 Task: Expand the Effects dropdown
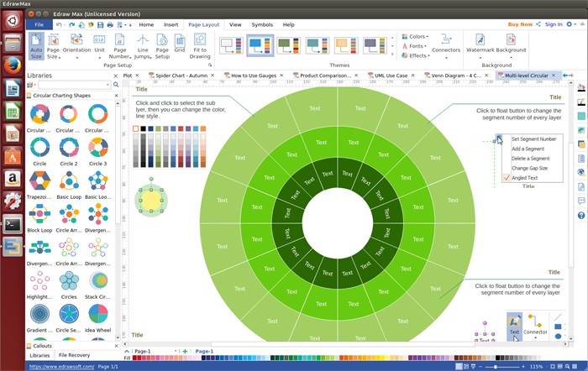pos(417,55)
